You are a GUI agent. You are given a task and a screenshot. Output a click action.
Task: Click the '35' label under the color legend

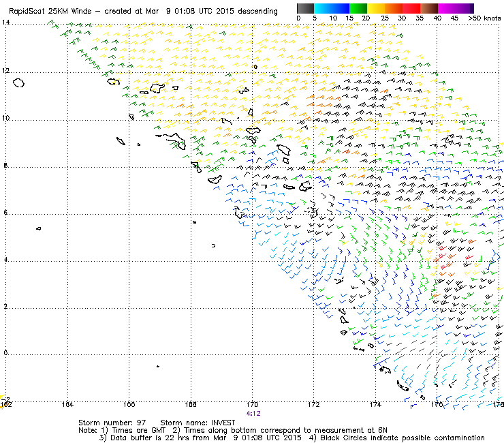pos(420,18)
